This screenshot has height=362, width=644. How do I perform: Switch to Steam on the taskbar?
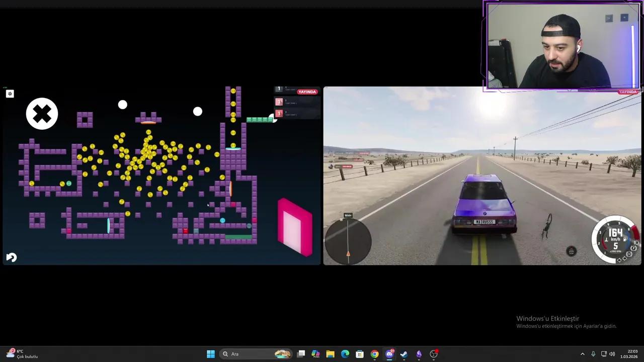(404, 354)
